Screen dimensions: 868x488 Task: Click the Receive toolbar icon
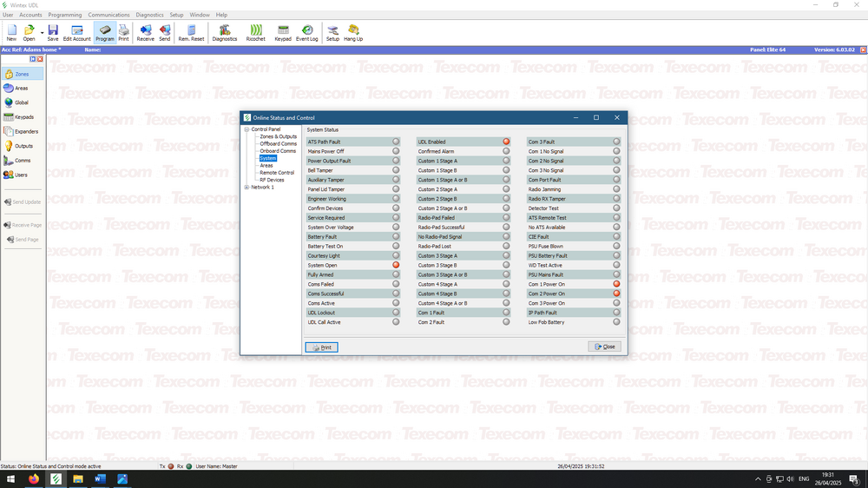pos(145,33)
